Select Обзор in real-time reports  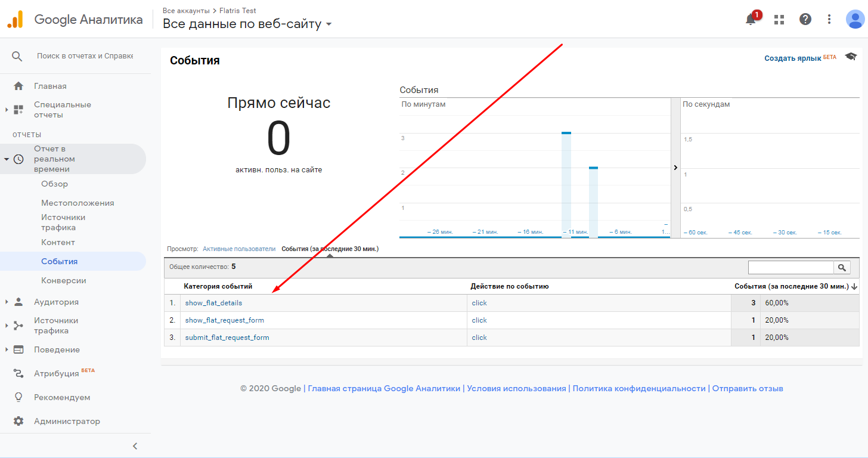pyautogui.click(x=55, y=184)
